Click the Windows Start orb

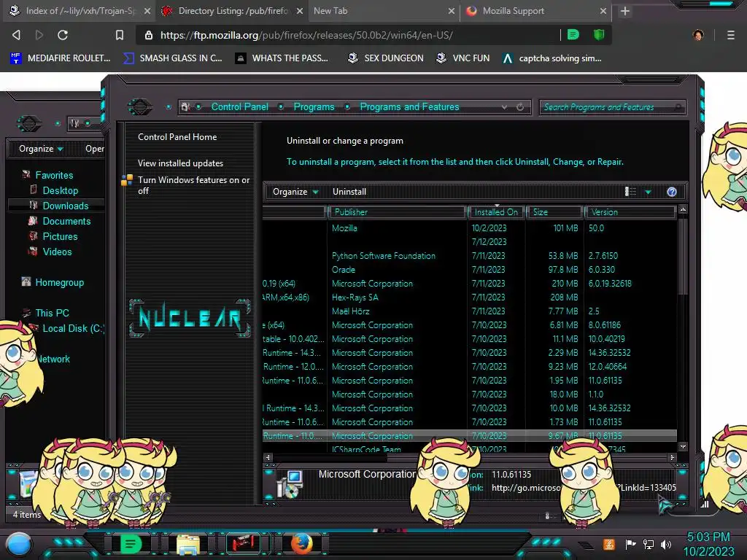(x=19, y=544)
